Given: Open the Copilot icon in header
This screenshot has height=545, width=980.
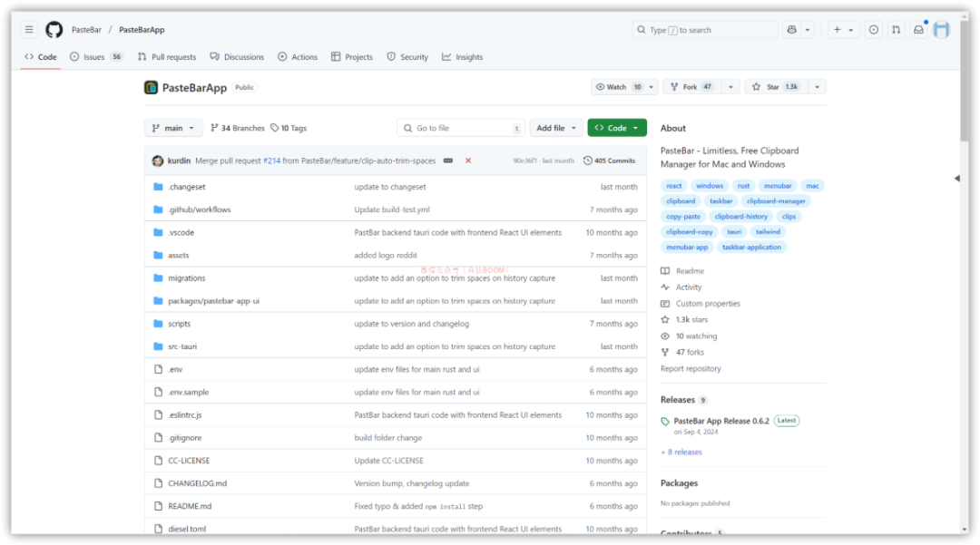Looking at the screenshot, I should (x=792, y=29).
